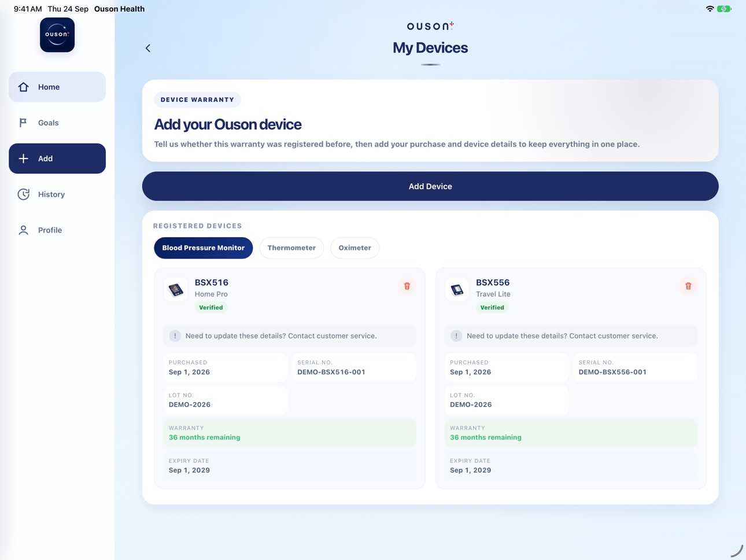Click the Home Pro device subtitle
This screenshot has height=560, width=746.
[x=211, y=294]
